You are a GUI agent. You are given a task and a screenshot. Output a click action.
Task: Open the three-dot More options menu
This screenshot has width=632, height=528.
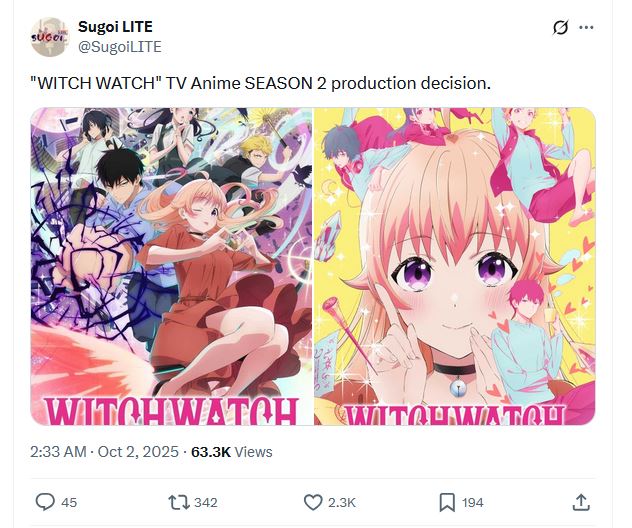coord(586,27)
